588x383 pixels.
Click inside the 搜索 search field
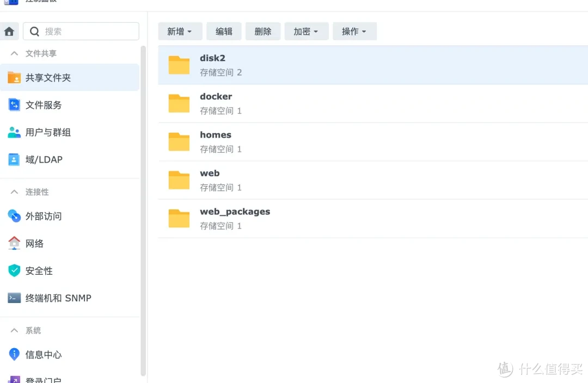click(81, 31)
